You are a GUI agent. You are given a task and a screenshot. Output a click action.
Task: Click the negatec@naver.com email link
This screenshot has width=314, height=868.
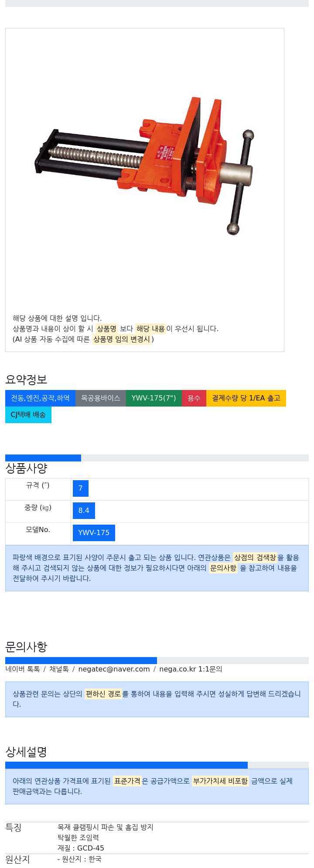point(114,669)
